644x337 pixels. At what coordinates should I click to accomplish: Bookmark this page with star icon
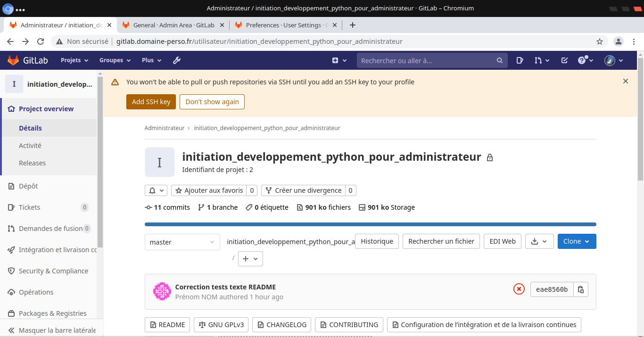coord(600,41)
